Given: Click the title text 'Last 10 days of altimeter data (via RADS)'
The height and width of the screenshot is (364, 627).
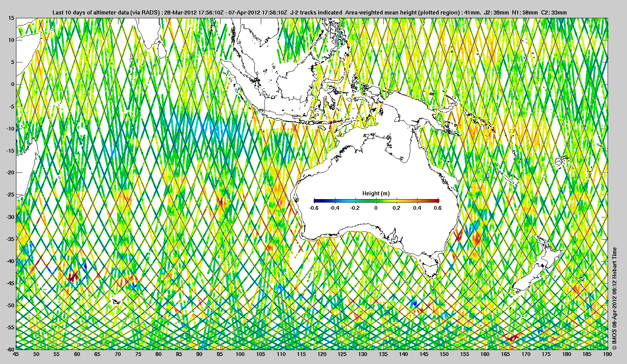Looking at the screenshot, I should point(106,13).
